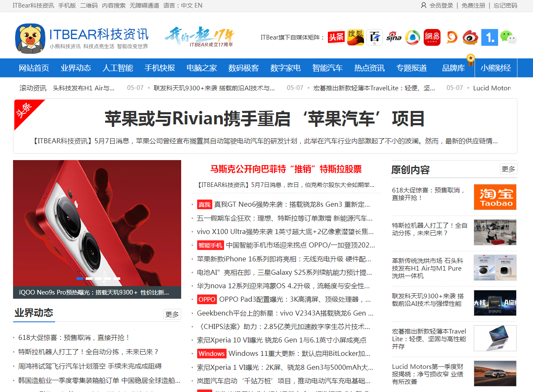Click 免费注册 link
The height and width of the screenshot is (392, 533).
(473, 5)
